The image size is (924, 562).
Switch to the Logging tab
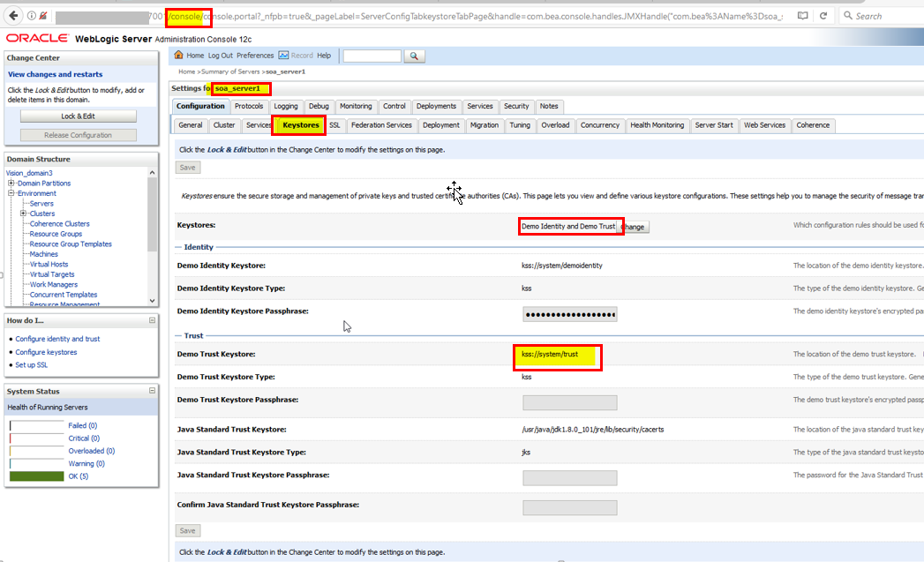pos(286,106)
